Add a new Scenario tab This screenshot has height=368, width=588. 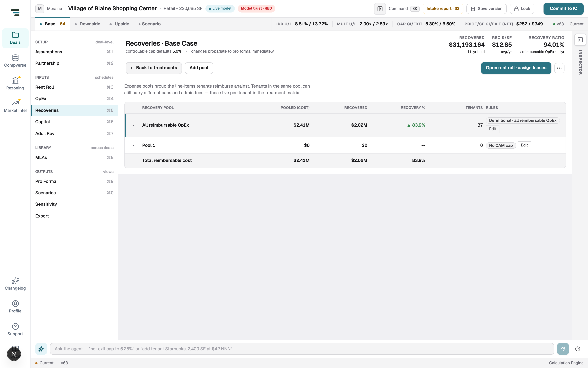(x=149, y=24)
